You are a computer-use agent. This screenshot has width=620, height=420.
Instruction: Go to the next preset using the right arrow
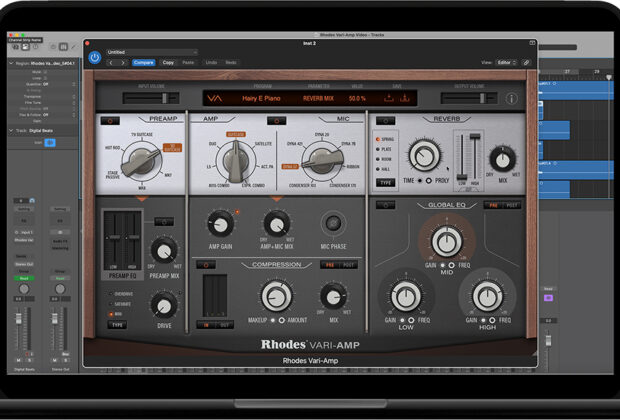pyautogui.click(x=123, y=62)
